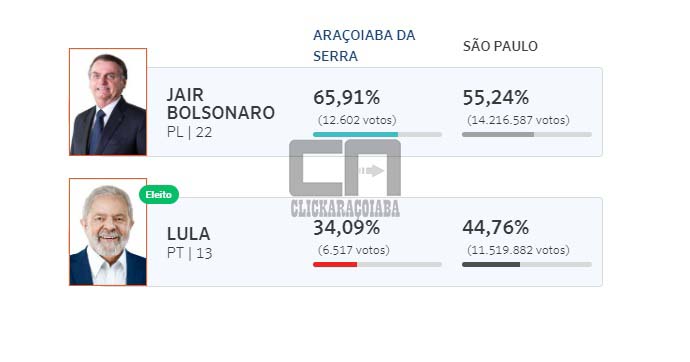Click the 65,91% result figure
The width and height of the screenshot is (690, 362).
[346, 98]
